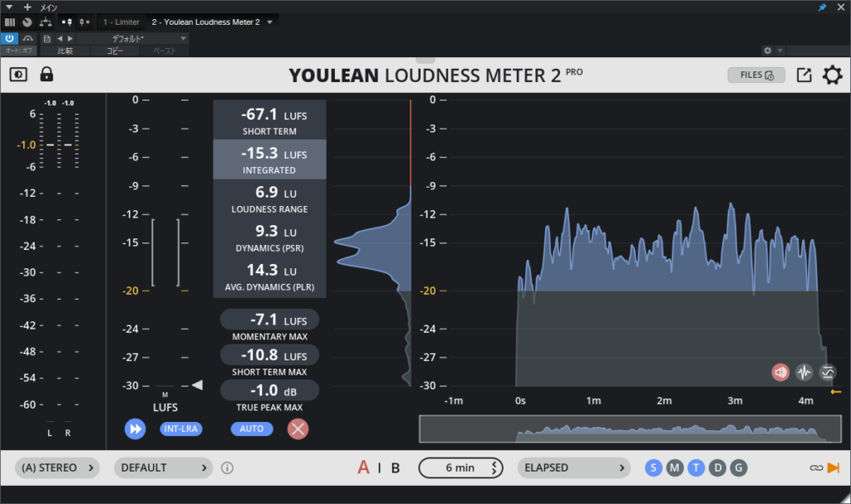Click the コピー copy button

point(115,51)
